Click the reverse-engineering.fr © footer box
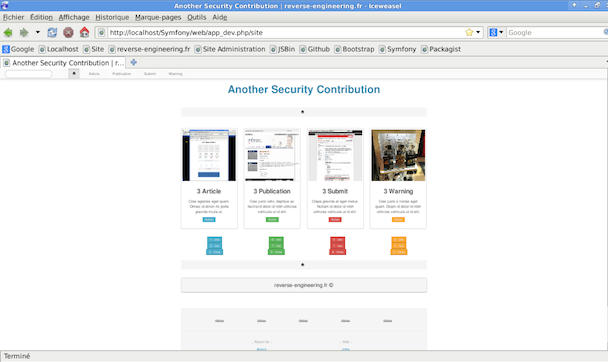Screen dimensions: 608x362 click(304, 285)
